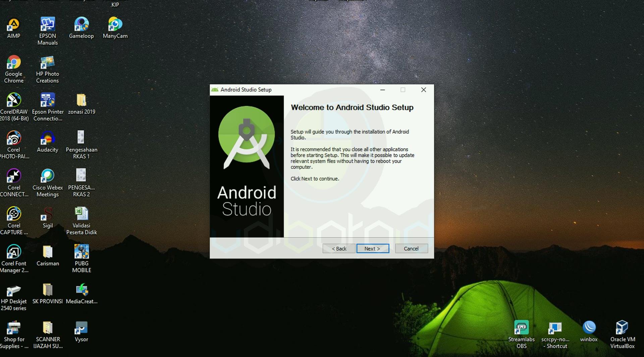Select Validasi Peserta Didik Excel file
Image resolution: width=644 pixels, height=357 pixels.
click(82, 221)
